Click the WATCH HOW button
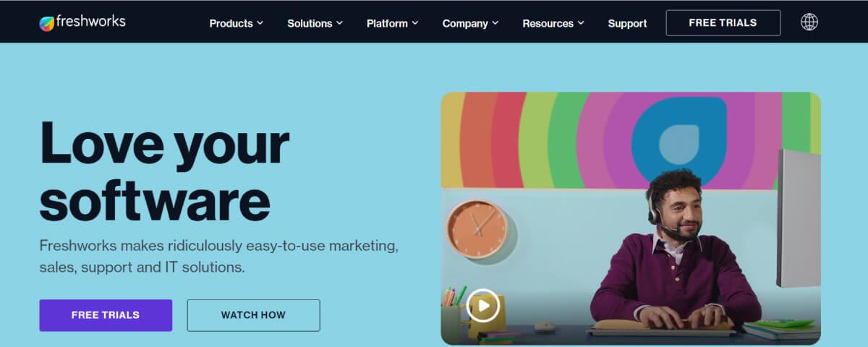This screenshot has height=347, width=868. (x=253, y=315)
